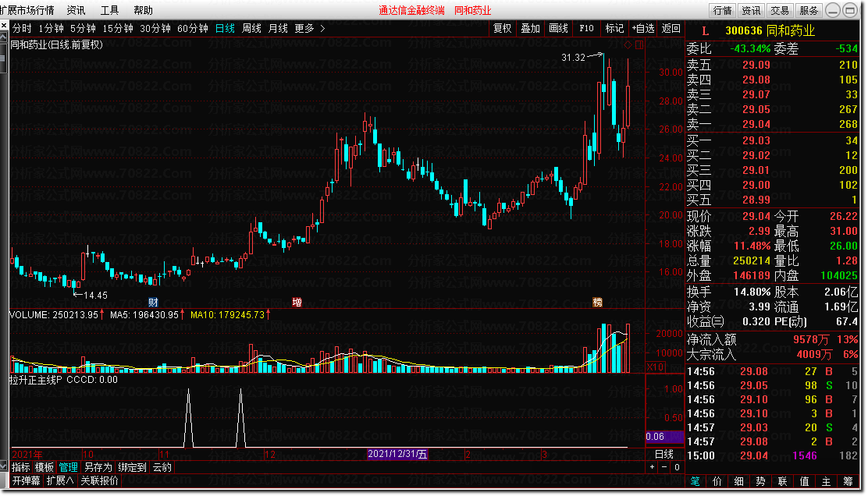Click the stock title 300636 同和药业
The height and width of the screenshot is (496, 868).
[770, 31]
